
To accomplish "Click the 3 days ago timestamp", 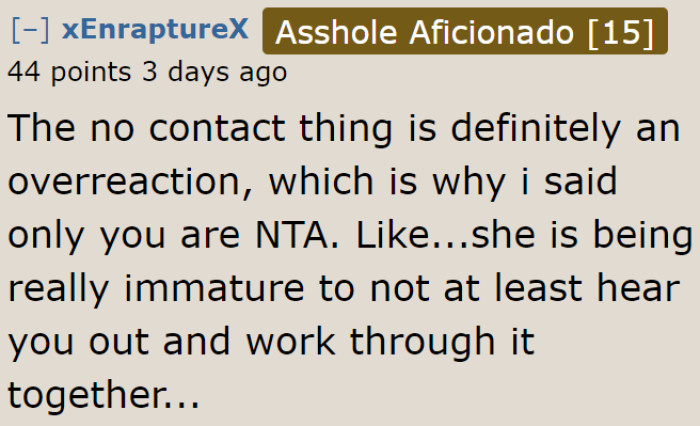I will (214, 72).
